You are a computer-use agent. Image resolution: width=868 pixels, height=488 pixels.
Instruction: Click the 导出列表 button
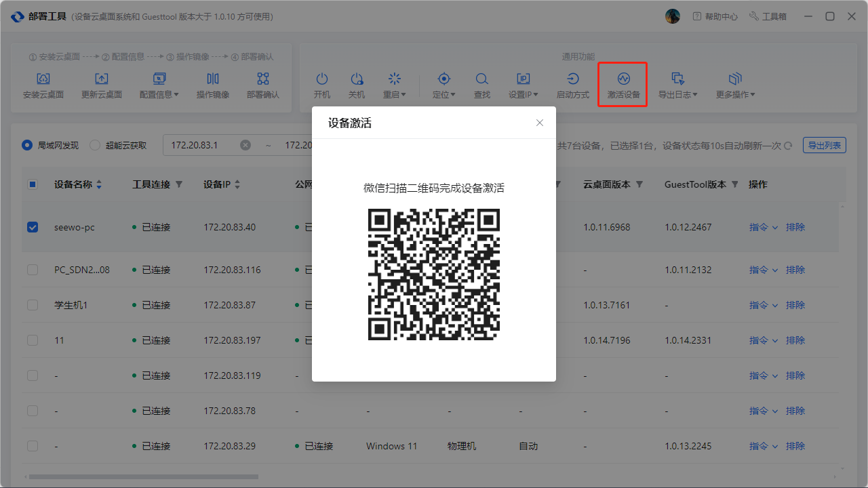coord(824,145)
